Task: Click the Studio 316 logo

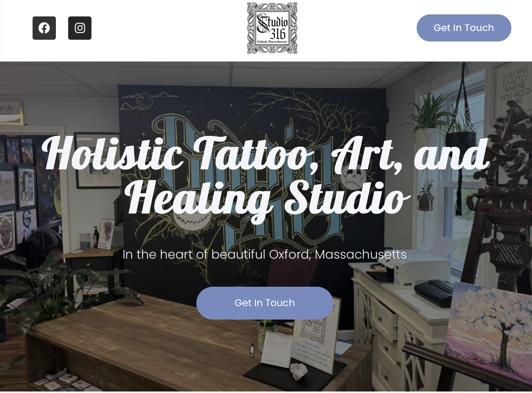Action: (x=272, y=28)
